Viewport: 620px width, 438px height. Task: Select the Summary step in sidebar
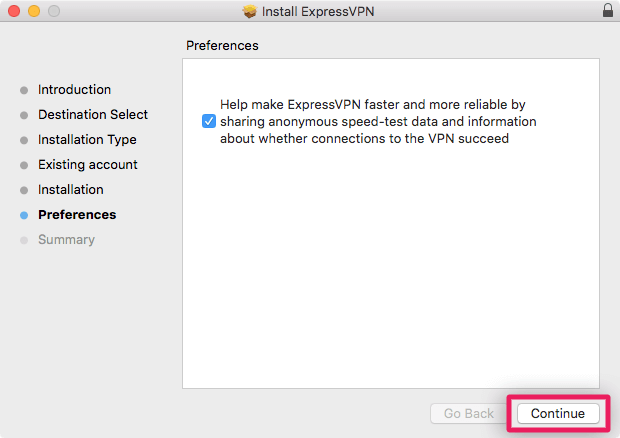tap(66, 240)
